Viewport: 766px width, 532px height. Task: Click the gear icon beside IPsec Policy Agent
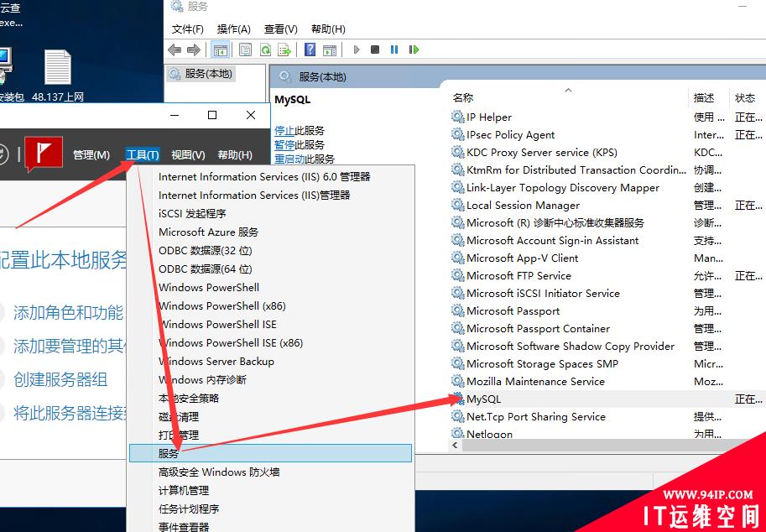pyautogui.click(x=458, y=134)
